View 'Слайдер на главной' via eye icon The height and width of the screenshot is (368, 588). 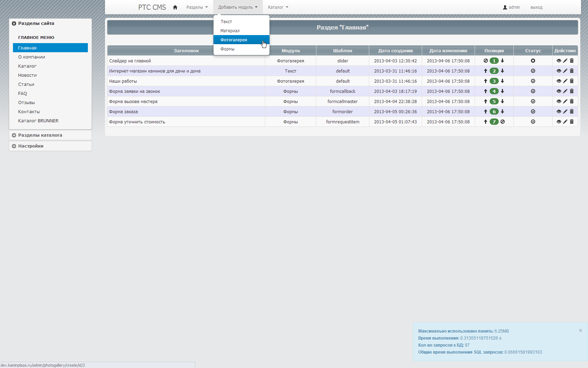click(x=559, y=61)
